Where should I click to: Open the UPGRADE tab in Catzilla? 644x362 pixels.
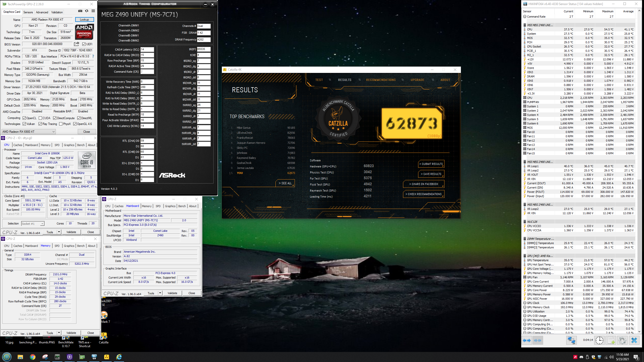[417, 80]
